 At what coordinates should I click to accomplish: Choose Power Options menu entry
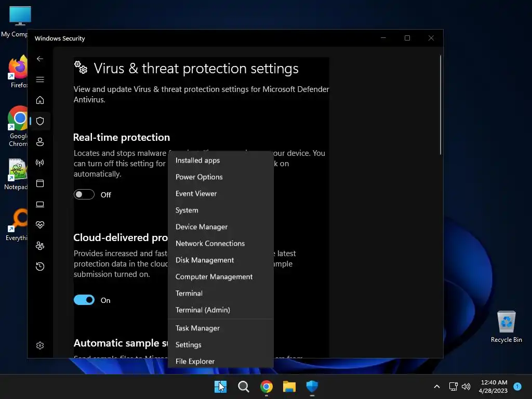coord(220,177)
